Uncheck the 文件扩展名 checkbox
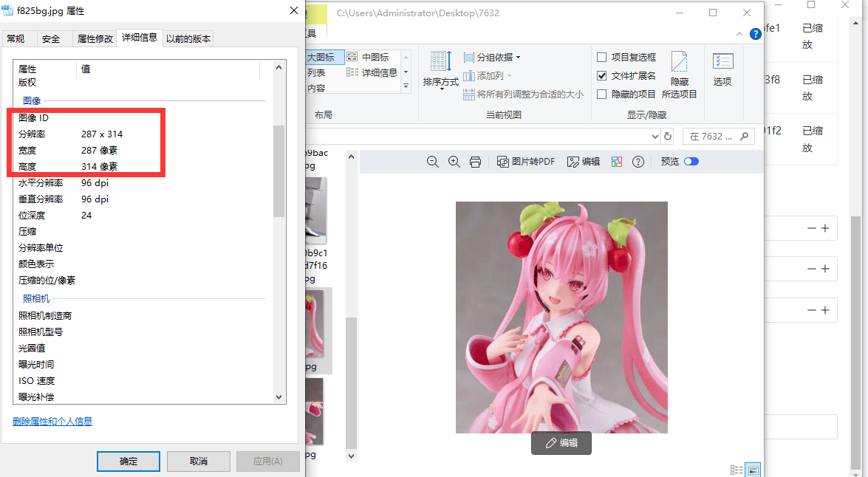This screenshot has height=477, width=868. coord(602,75)
